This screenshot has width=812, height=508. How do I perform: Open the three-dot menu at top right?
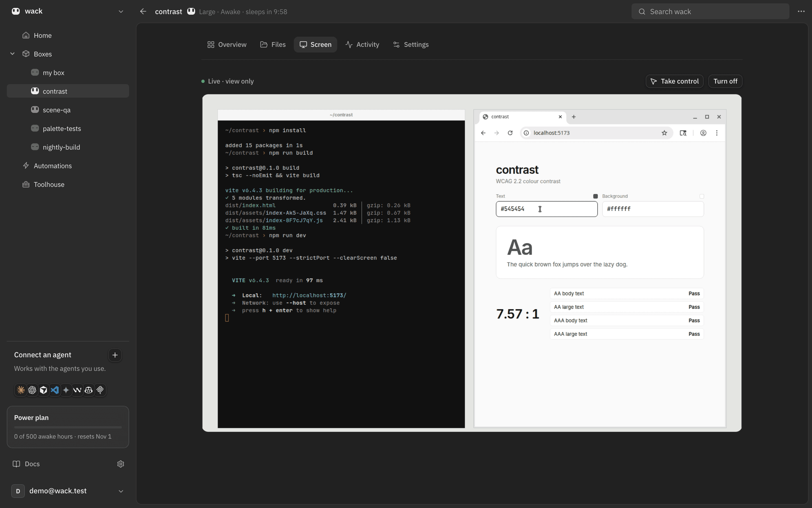pos(801,11)
